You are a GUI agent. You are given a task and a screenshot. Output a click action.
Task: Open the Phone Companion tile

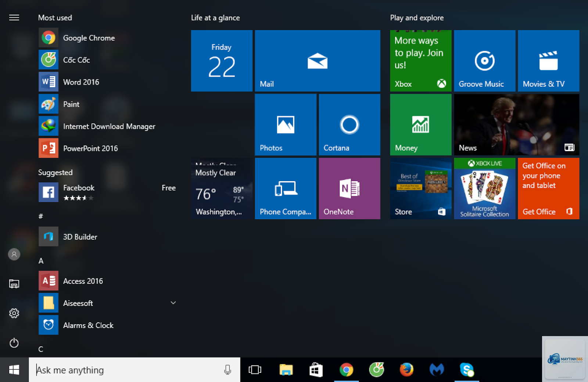[x=286, y=188]
